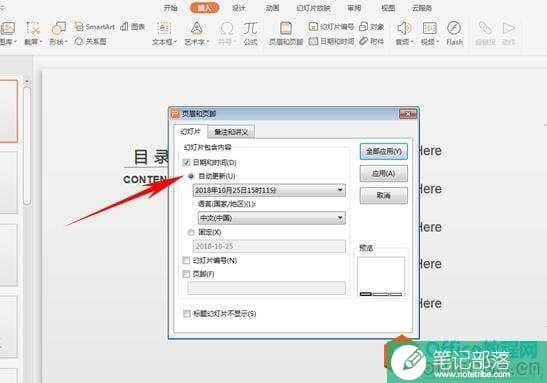Select the 幻灯片 dialog tab
547x383 pixels.
tap(190, 132)
